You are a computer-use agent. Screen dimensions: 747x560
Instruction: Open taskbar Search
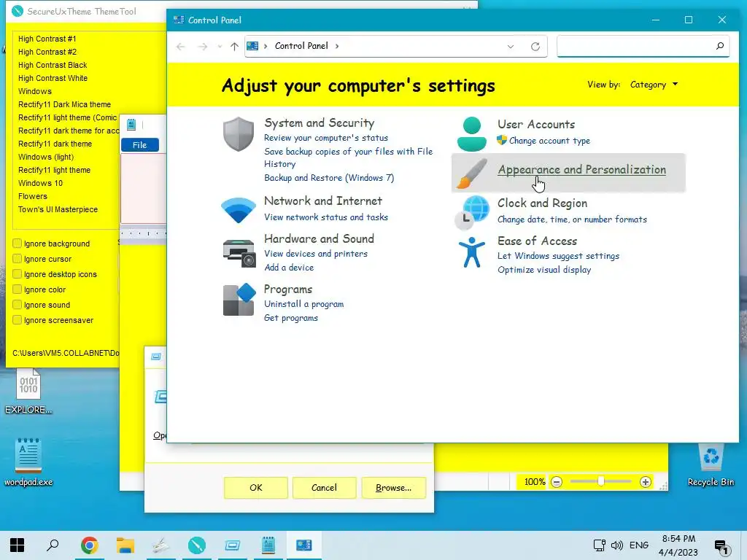click(53, 545)
